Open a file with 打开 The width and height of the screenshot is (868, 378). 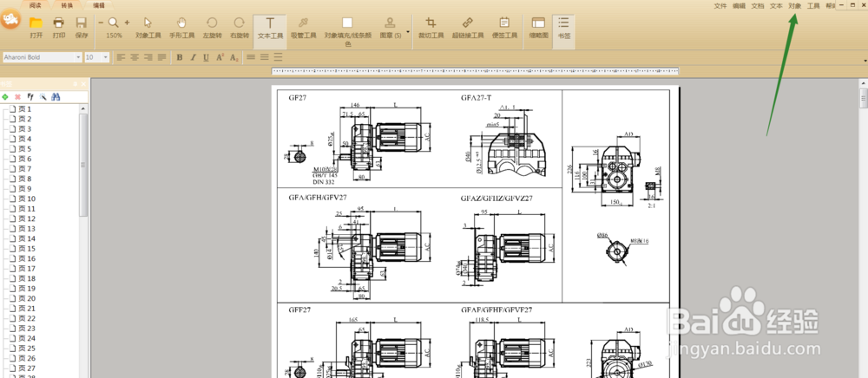[x=36, y=27]
